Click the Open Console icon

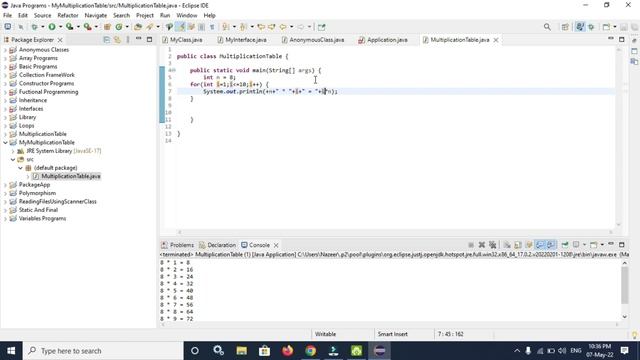(x=594, y=245)
